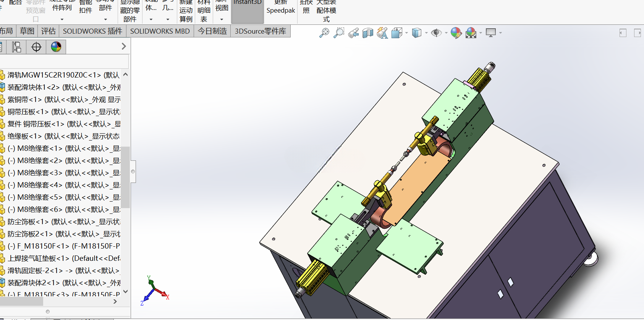Open the 3DSource零件库 tab
This screenshot has width=644, height=320.
tap(261, 31)
